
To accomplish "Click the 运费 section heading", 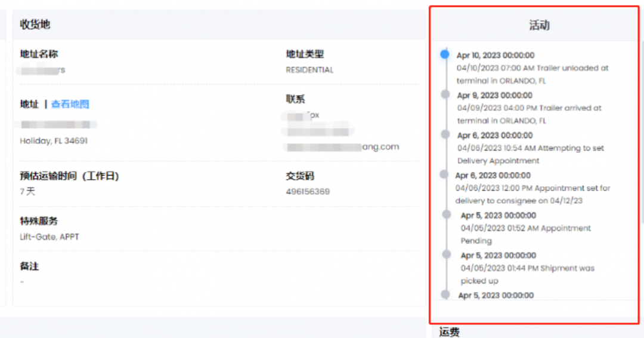I will point(449,332).
